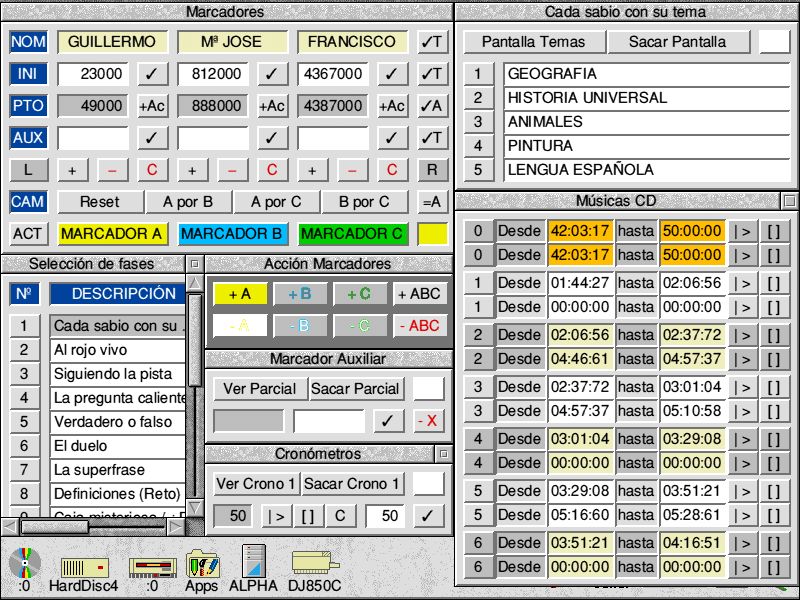Click GUILLERMO's INI score field showing 23000
Image resolution: width=800 pixels, height=600 pixels.
point(93,74)
